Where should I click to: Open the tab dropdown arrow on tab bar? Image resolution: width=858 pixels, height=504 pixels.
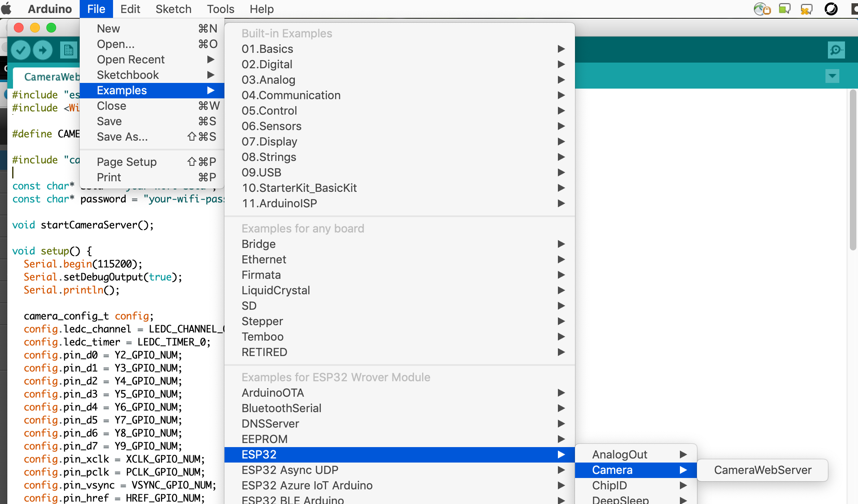click(x=832, y=76)
